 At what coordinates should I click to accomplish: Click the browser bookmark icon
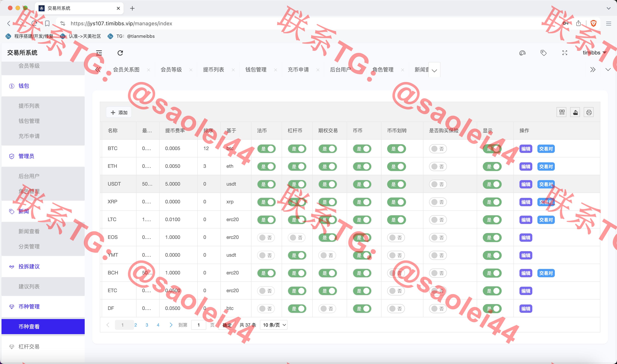click(x=47, y=23)
